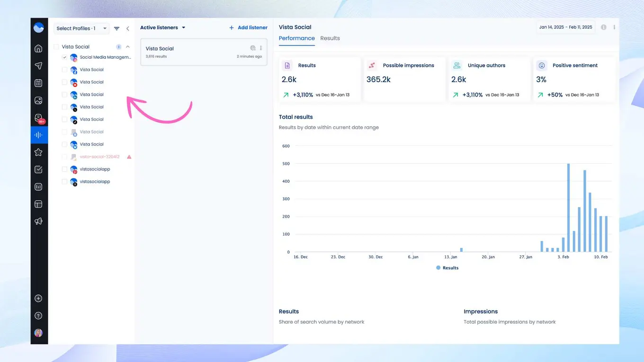Open the Select Profiles dropdown

(x=81, y=28)
